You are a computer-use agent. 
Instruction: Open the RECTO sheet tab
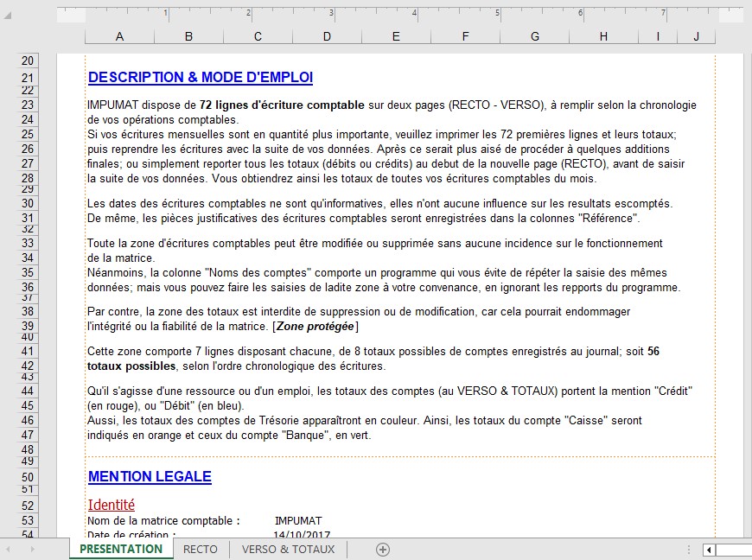point(201,549)
